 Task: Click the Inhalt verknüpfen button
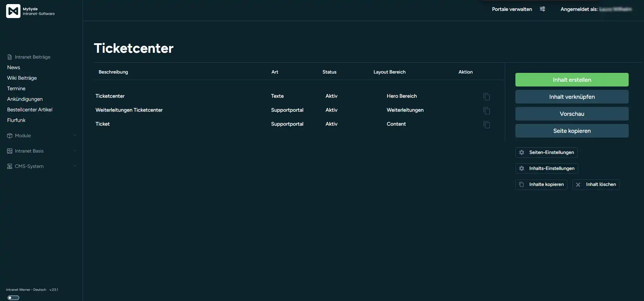(572, 97)
